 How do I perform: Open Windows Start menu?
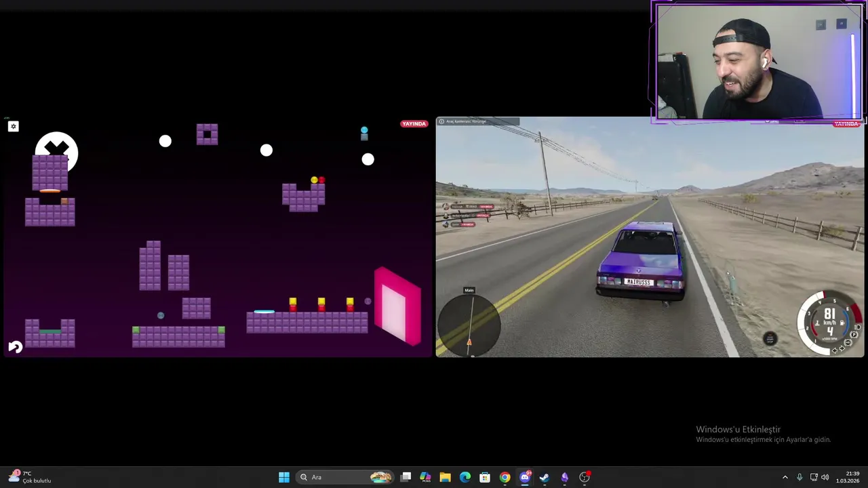(284, 477)
